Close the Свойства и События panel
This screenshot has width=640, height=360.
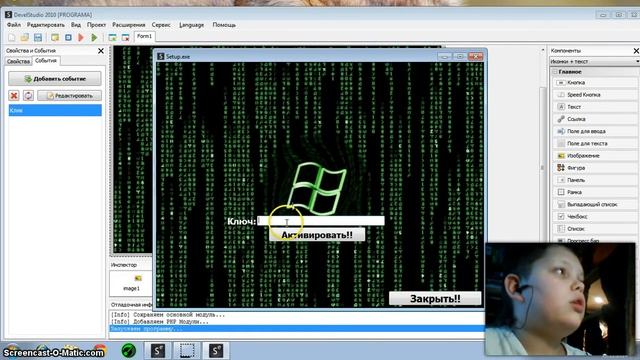[x=101, y=51]
